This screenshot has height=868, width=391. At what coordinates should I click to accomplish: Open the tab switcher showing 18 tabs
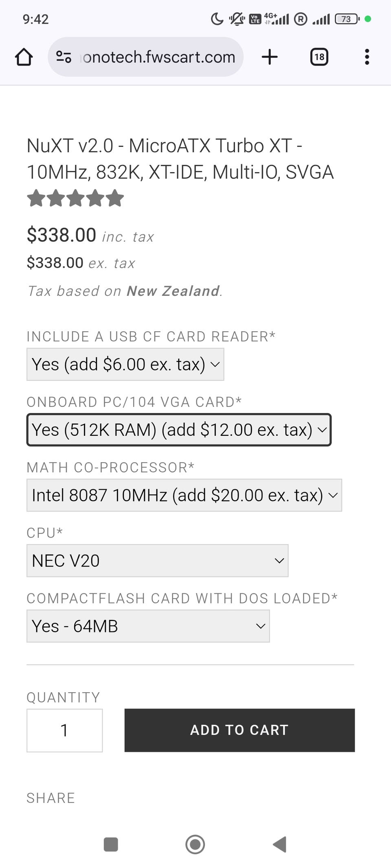(319, 57)
